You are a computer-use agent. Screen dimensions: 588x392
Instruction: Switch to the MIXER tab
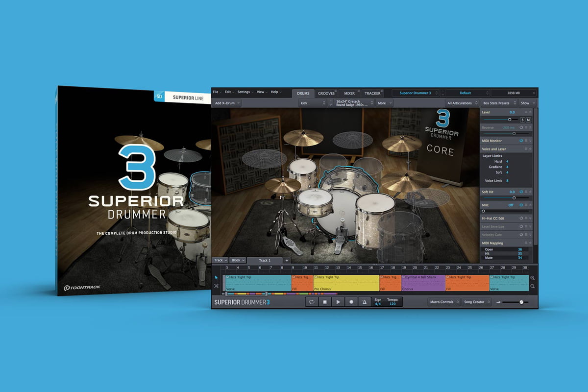(x=349, y=93)
